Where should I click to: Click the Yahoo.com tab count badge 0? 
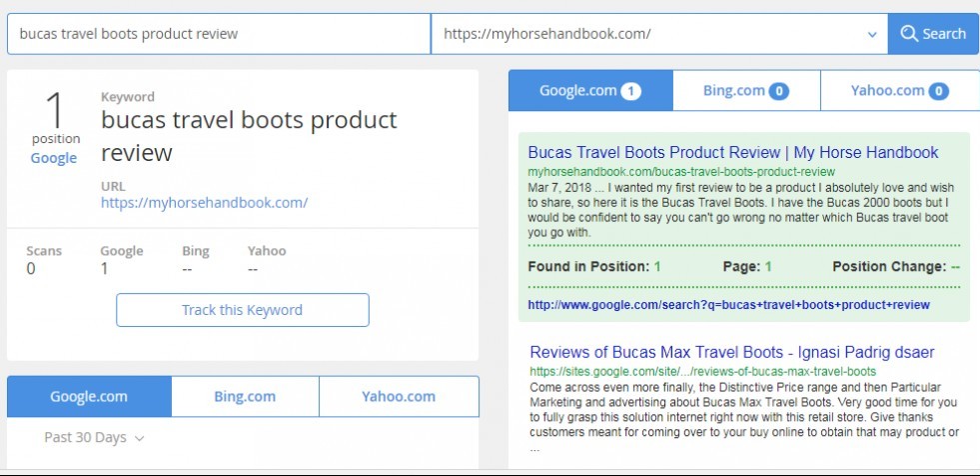[x=939, y=91]
